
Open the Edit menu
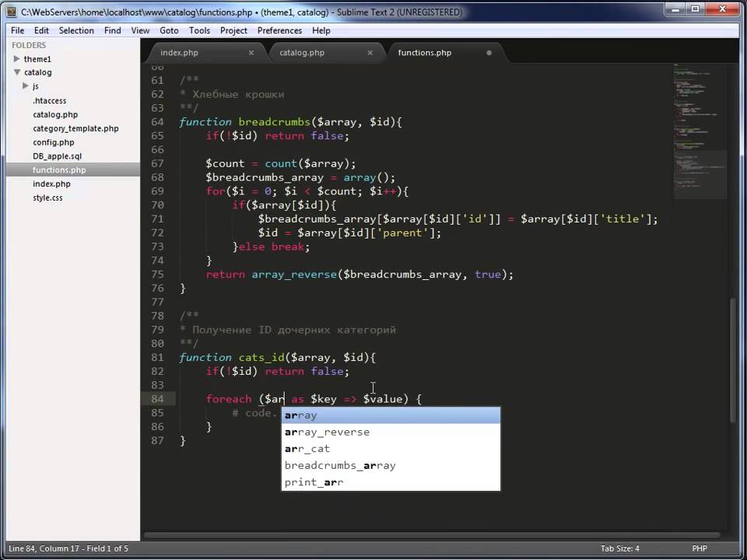click(x=41, y=30)
